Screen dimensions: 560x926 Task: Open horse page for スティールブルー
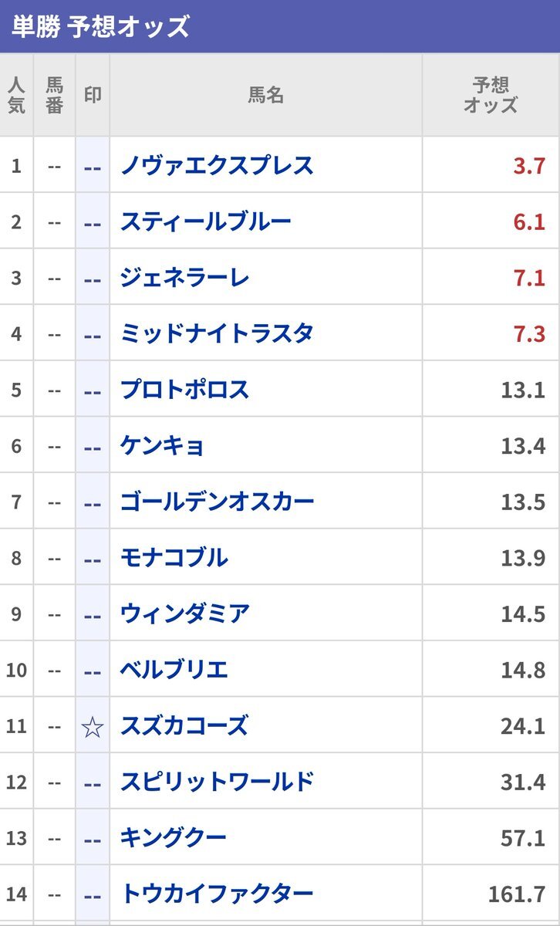pyautogui.click(x=206, y=221)
